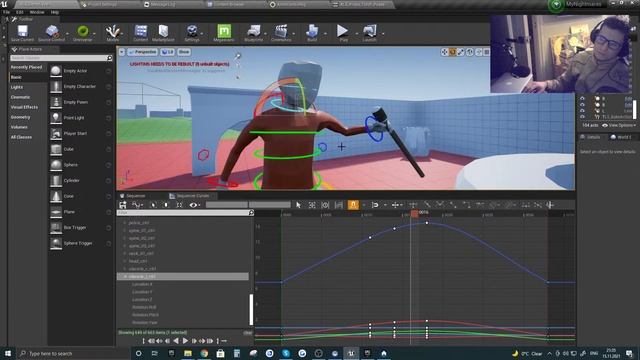Open the viewport options dropdown arrow

122,52
